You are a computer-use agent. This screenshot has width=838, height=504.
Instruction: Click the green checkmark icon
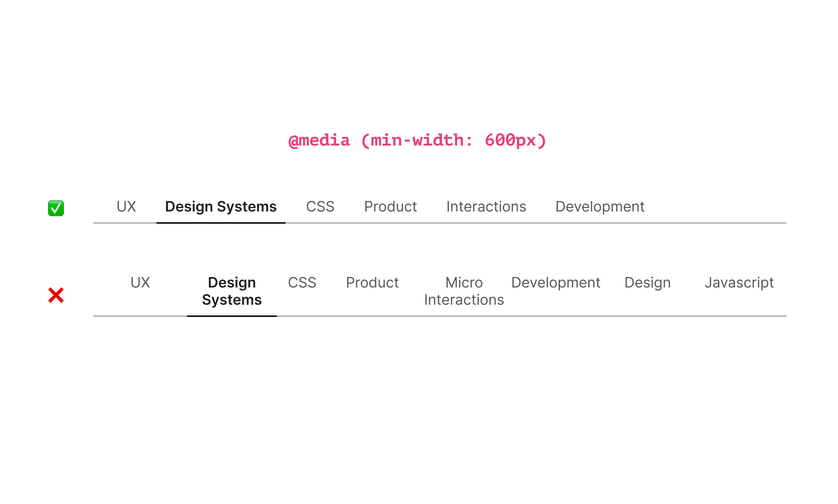[x=56, y=208]
